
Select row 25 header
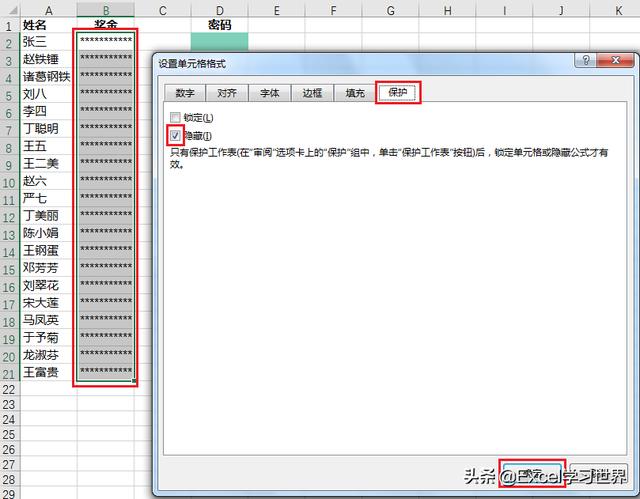(x=9, y=435)
